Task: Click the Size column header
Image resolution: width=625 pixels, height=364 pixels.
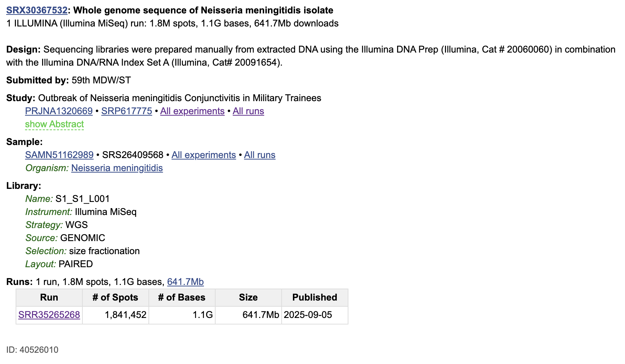Action: [248, 297]
